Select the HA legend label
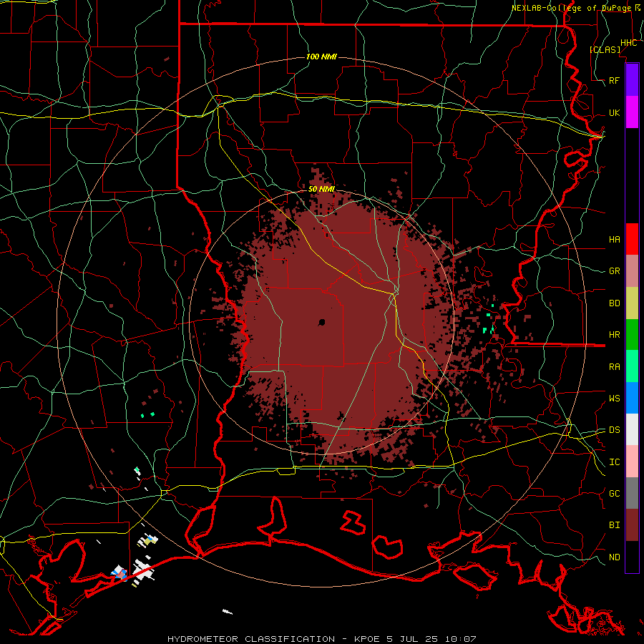The width and height of the screenshot is (644, 644). pyautogui.click(x=615, y=240)
